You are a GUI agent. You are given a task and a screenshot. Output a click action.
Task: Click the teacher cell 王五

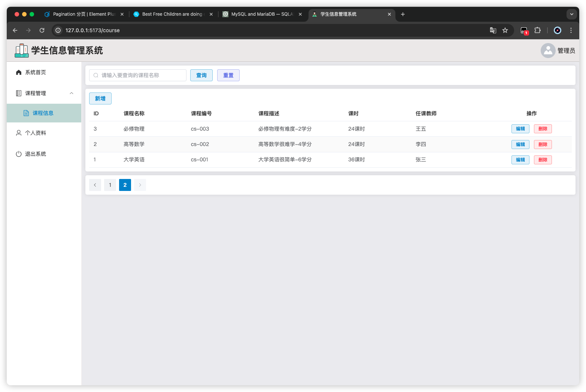(x=421, y=129)
